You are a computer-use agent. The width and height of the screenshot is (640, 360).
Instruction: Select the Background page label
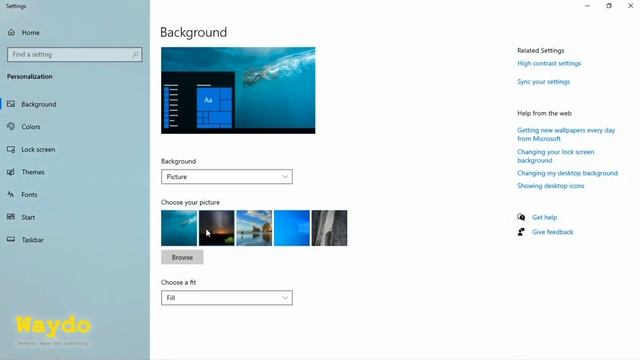click(39, 104)
